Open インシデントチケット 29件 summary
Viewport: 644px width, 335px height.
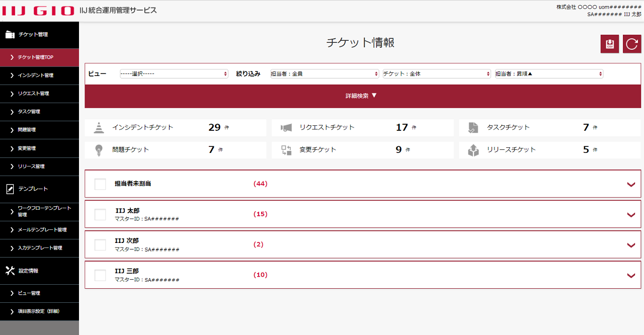click(x=176, y=128)
